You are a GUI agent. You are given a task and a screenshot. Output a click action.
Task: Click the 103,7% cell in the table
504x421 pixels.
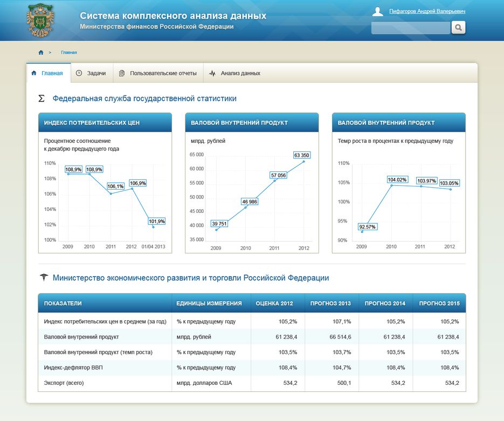click(x=342, y=352)
